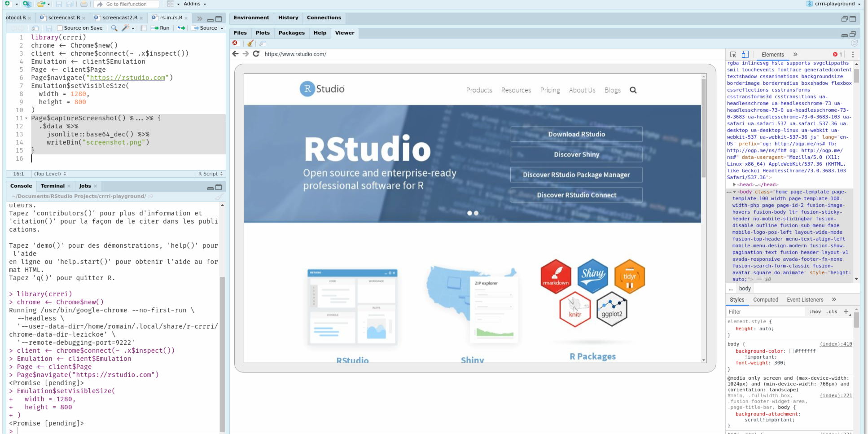The height and width of the screenshot is (434, 868).
Task: Click the knitr hexagon logo
Action: [x=575, y=309]
